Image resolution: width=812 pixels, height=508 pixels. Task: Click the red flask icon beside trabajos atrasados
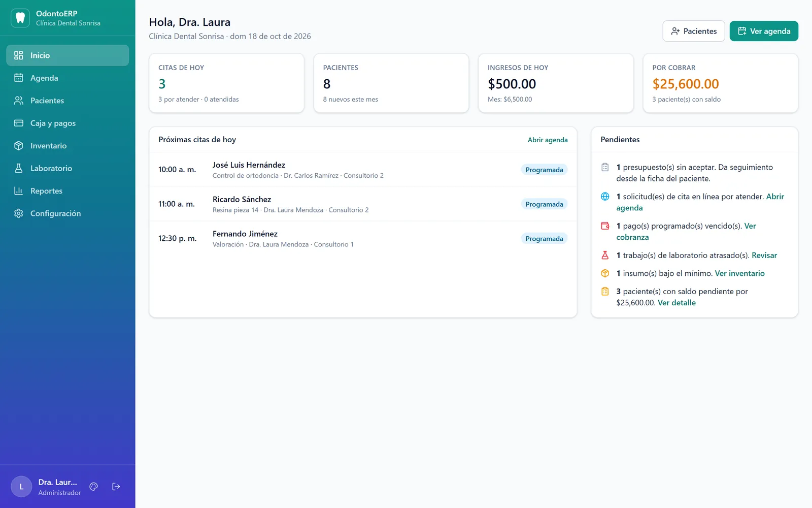pos(605,255)
